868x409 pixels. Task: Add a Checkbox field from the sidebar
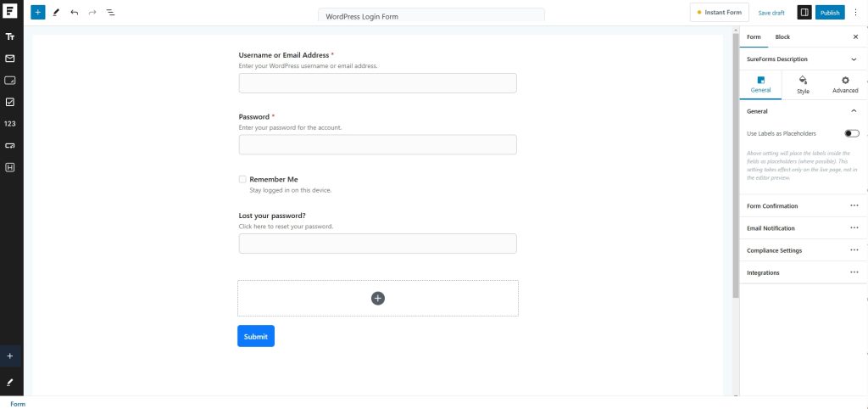(x=10, y=102)
